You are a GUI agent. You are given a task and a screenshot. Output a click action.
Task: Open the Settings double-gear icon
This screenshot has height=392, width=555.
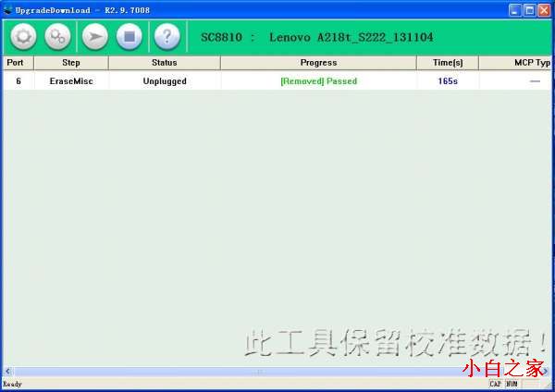click(x=57, y=36)
